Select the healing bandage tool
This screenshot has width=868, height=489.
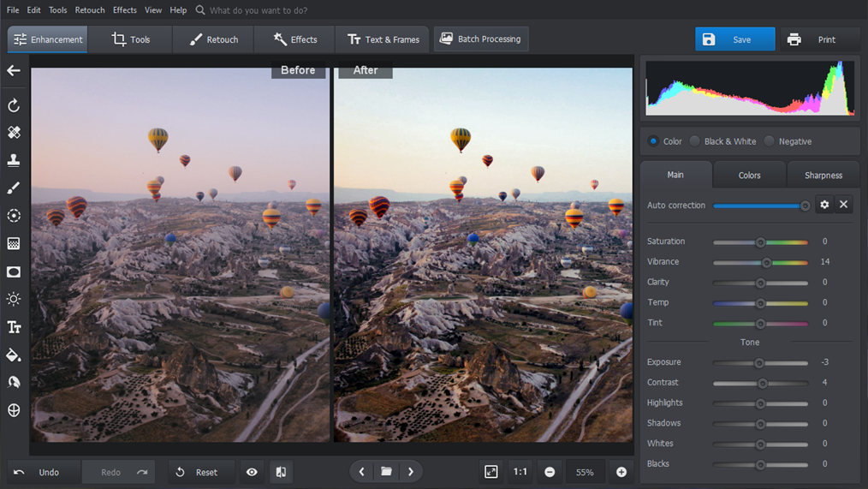coord(14,133)
